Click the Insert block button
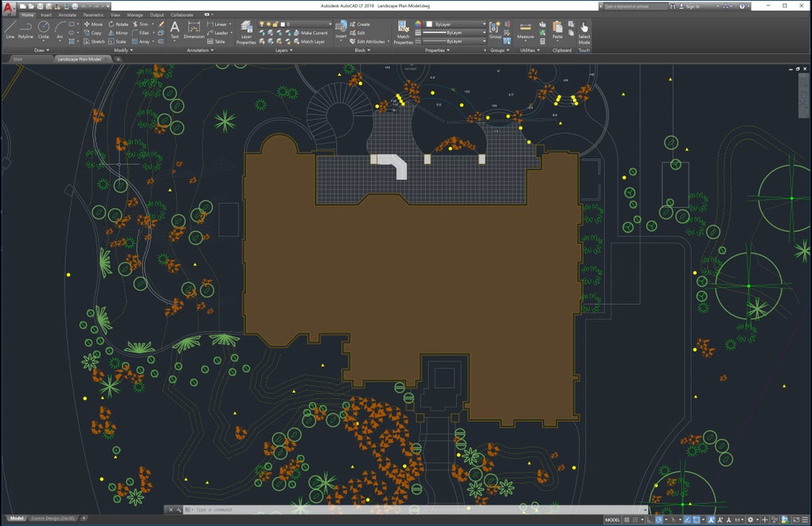Screen dimensions: 812x526 click(341, 30)
